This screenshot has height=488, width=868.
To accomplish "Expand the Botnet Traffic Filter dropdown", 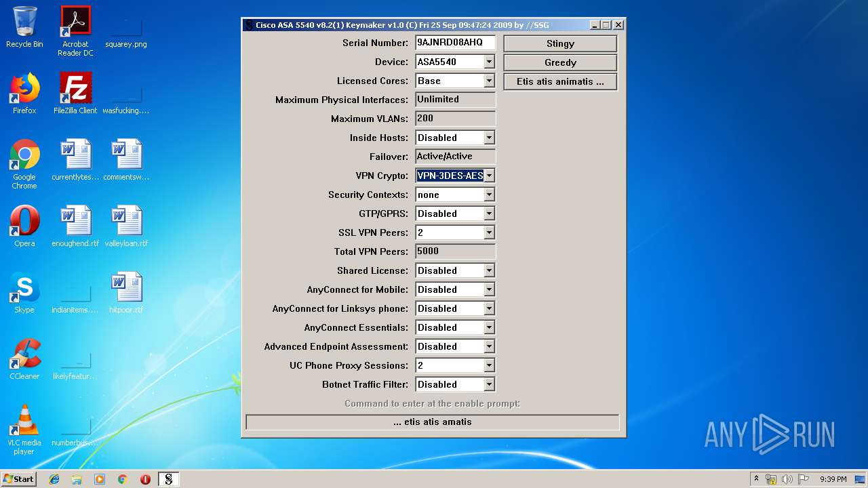I will click(x=489, y=384).
